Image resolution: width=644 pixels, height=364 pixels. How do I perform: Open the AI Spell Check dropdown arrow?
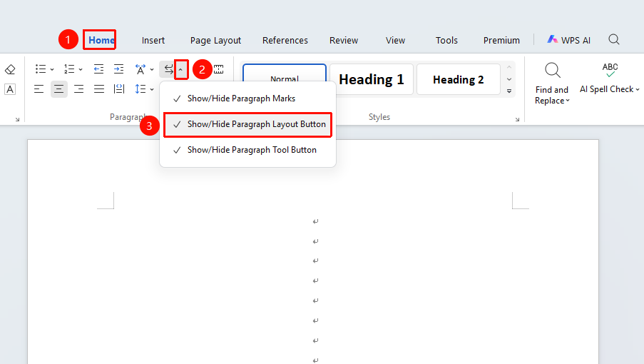click(x=638, y=89)
